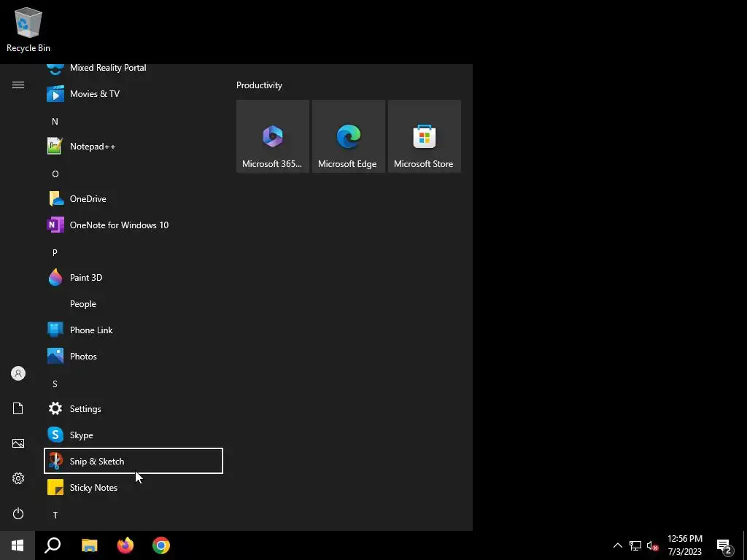Open the Paint 3D icon

(x=55, y=277)
